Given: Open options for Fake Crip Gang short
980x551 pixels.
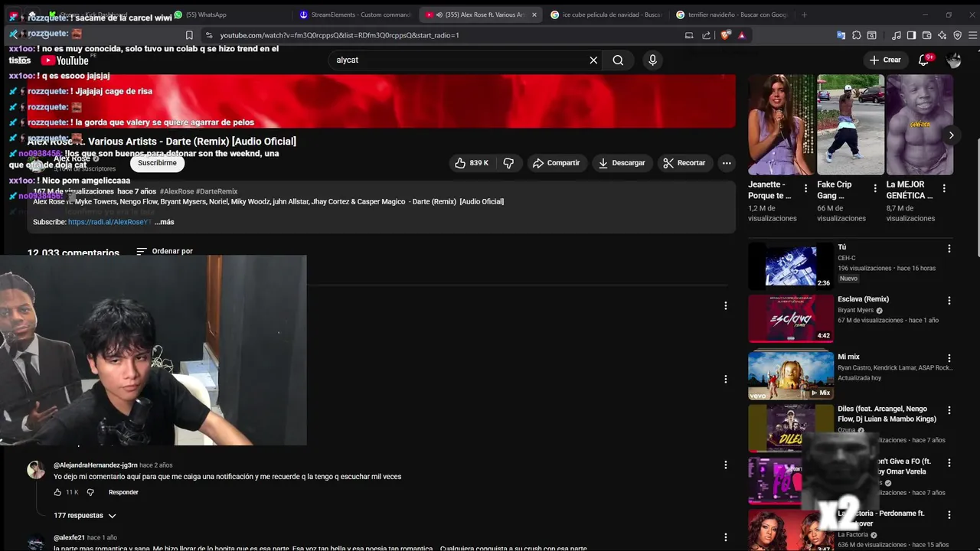Looking at the screenshot, I should click(x=874, y=188).
